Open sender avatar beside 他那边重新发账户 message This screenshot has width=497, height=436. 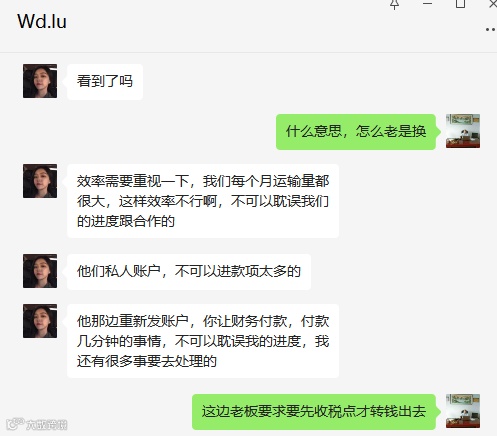click(40, 321)
